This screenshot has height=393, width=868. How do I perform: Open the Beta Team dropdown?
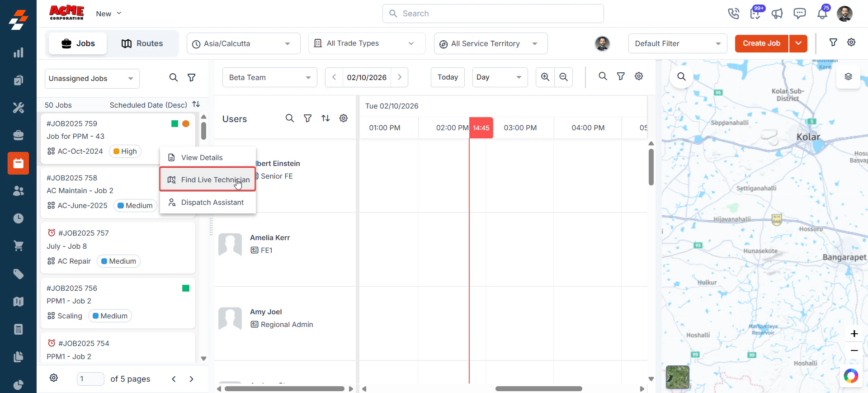(x=270, y=77)
